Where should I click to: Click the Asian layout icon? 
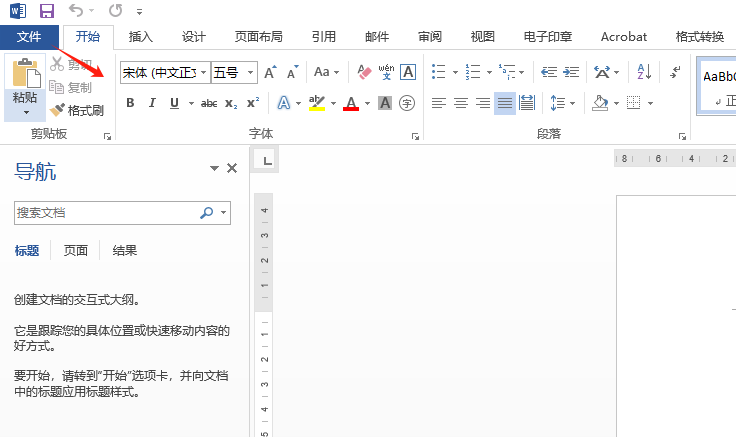pyautogui.click(x=602, y=72)
